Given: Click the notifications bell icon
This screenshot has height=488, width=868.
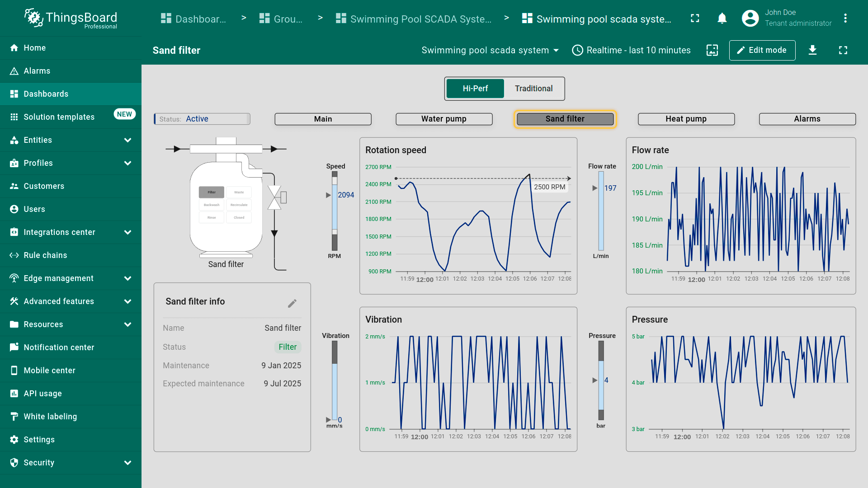Looking at the screenshot, I should [x=722, y=19].
